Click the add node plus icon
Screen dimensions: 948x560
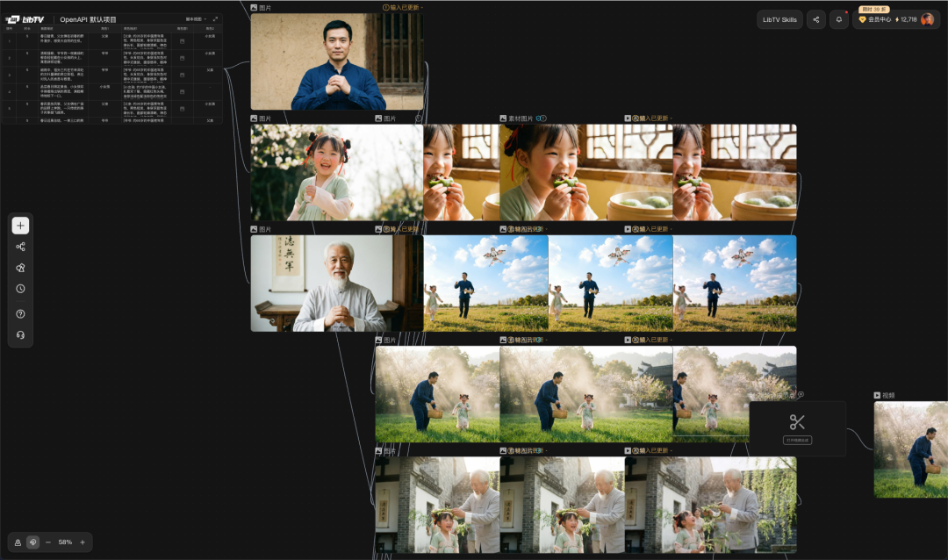pyautogui.click(x=19, y=225)
